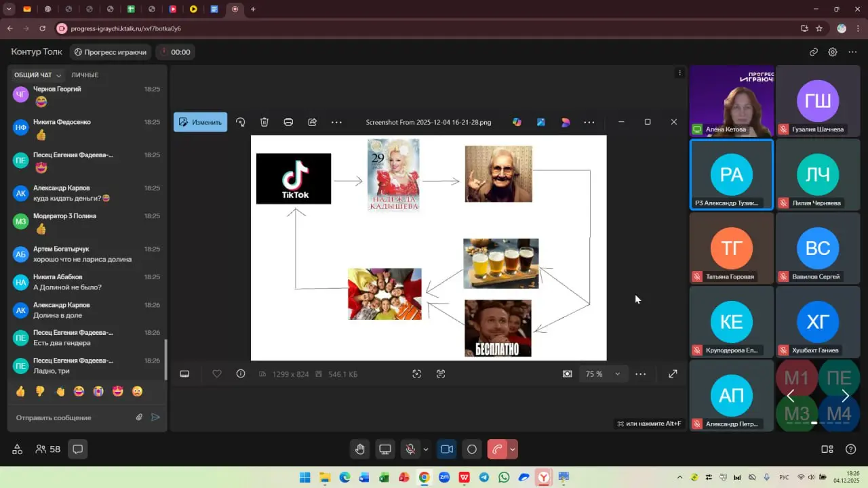868x488 pixels.
Task: Expand microphone options arrow
Action: [x=426, y=449]
